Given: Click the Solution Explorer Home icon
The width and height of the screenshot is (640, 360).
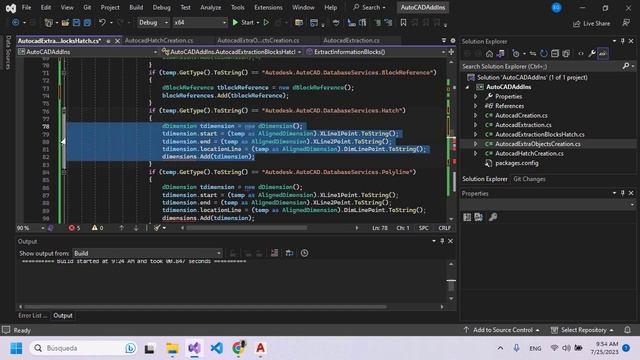Looking at the screenshot, I should coord(489,53).
